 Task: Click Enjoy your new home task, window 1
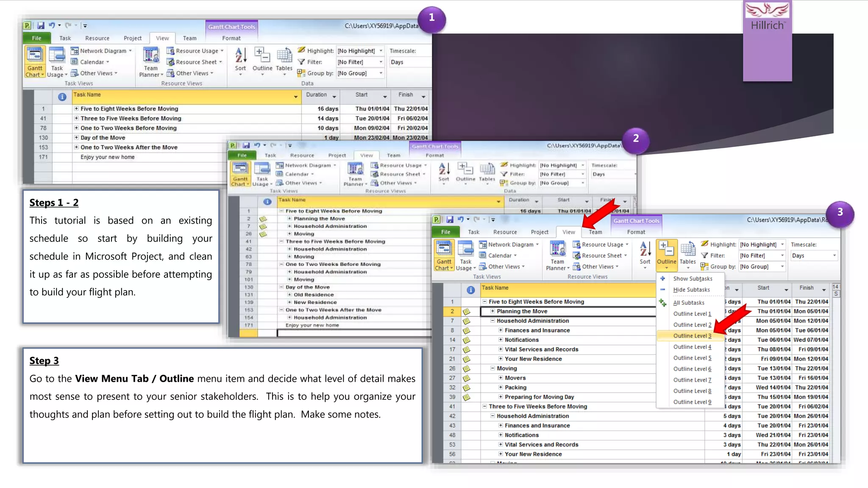107,157
